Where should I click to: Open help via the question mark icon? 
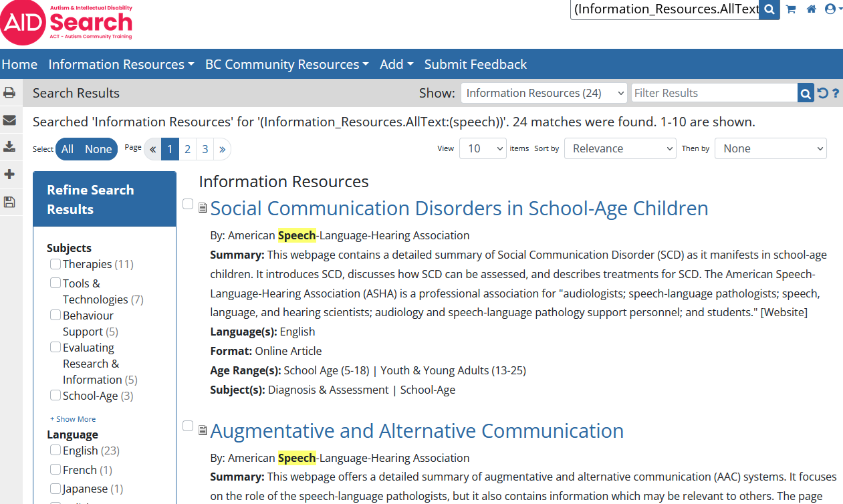pyautogui.click(x=836, y=94)
